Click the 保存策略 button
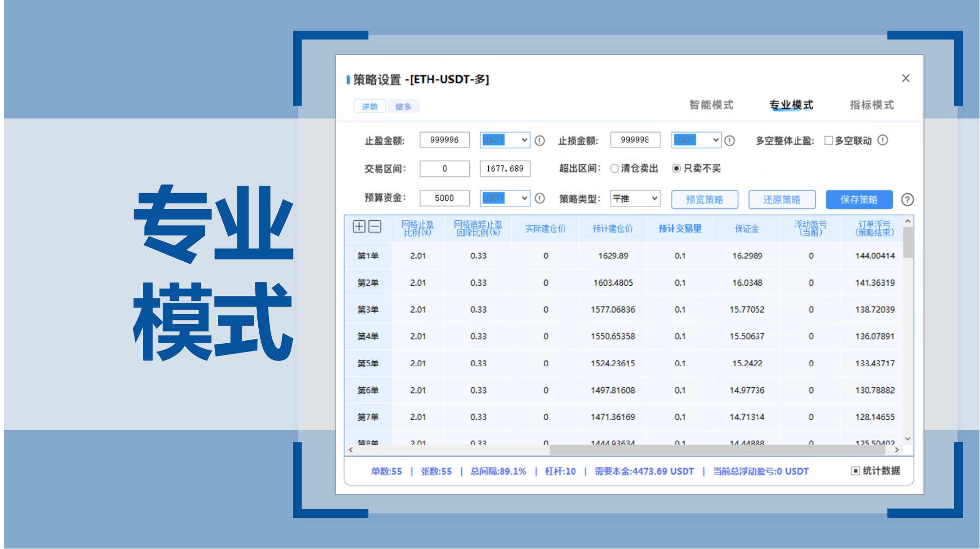The width and height of the screenshot is (980, 549). tap(859, 199)
